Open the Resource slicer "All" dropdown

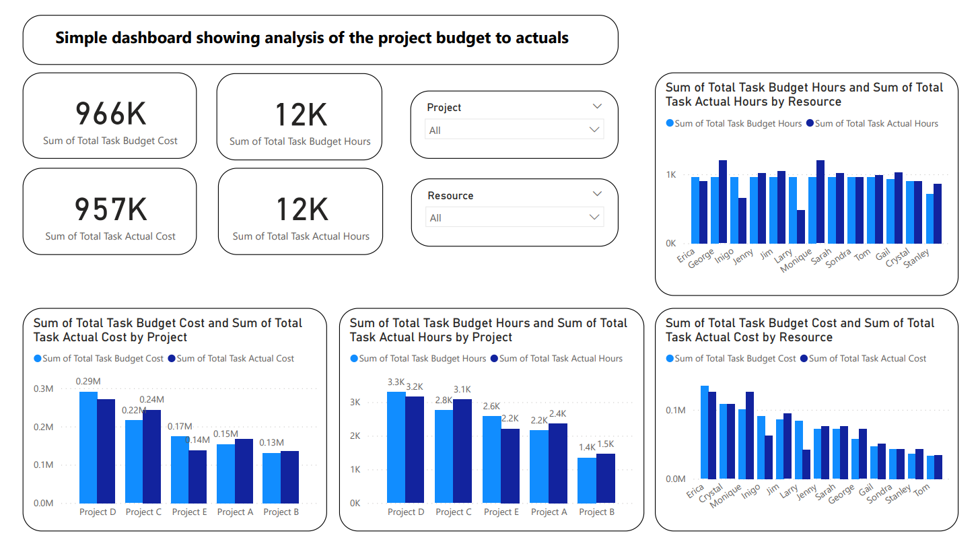(514, 217)
